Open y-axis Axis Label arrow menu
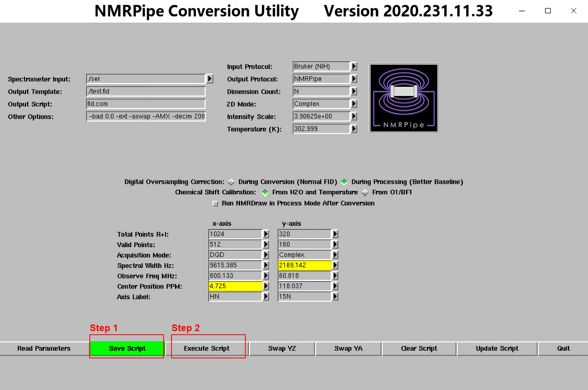 335,296
